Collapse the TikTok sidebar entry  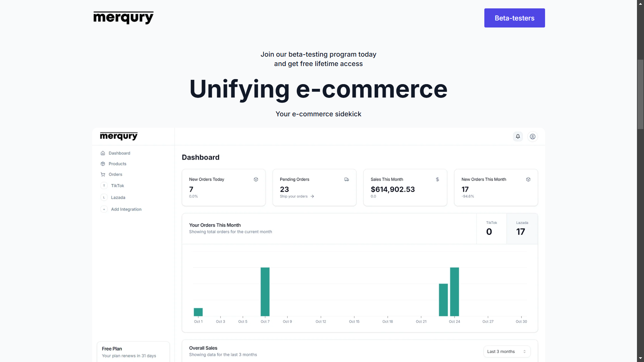[x=117, y=185]
